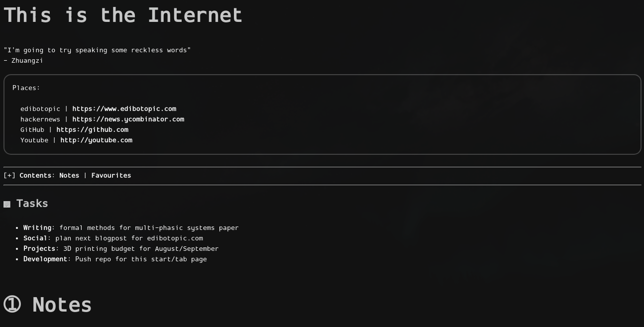Go to the http://youtube.com link
The image size is (644, 327).
[x=96, y=140]
